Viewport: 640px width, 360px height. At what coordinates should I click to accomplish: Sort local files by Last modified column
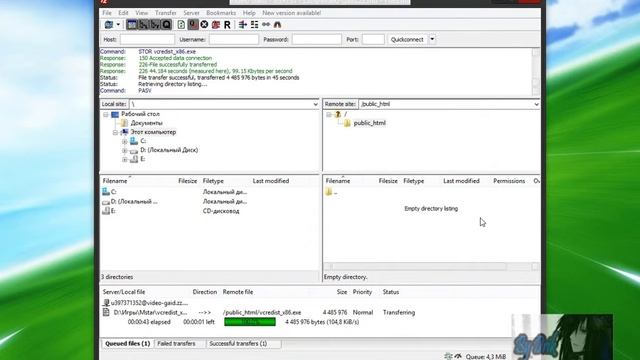(x=271, y=181)
